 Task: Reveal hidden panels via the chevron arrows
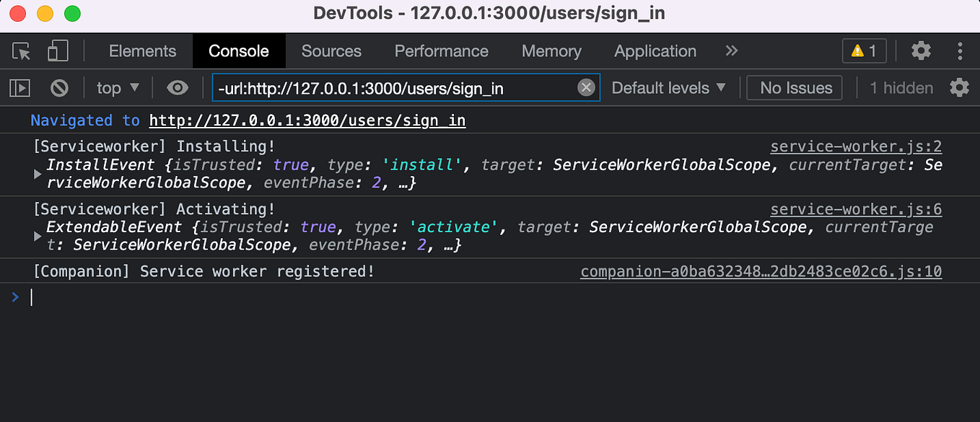click(731, 51)
